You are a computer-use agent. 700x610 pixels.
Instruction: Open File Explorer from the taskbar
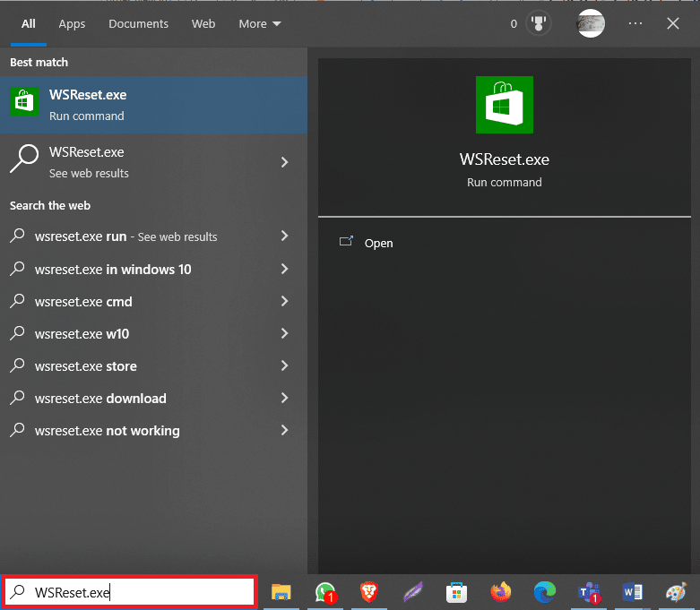pos(281,592)
